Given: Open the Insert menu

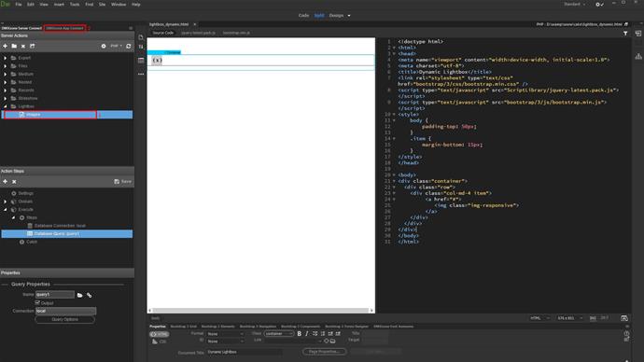Looking at the screenshot, I should pyautogui.click(x=59, y=4).
